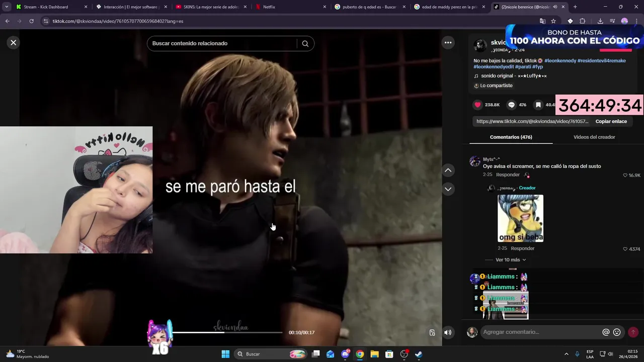Like creator reply with heart showing 4374
Viewport: 644px width, 362px height.
pyautogui.click(x=625, y=249)
